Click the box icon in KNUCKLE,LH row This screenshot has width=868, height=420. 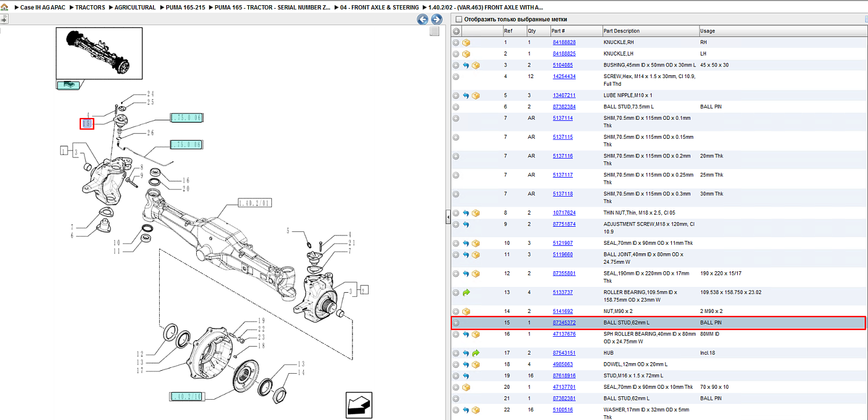(466, 54)
